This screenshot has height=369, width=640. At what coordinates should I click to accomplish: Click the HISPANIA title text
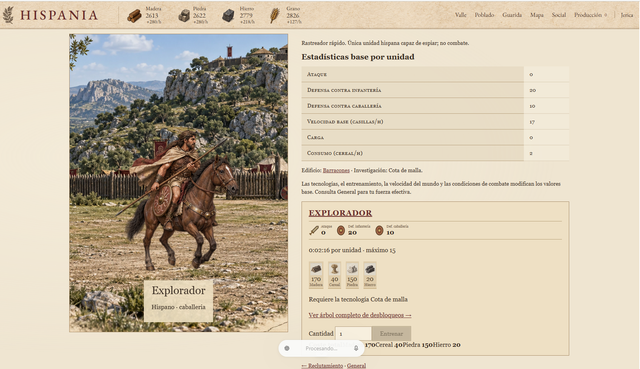pyautogui.click(x=59, y=15)
